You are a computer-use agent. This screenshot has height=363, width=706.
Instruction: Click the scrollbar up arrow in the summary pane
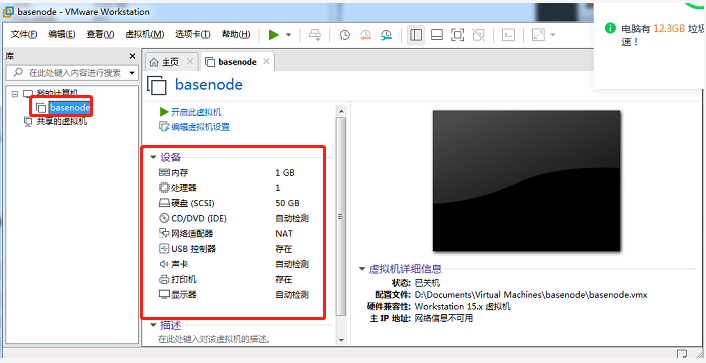(341, 111)
